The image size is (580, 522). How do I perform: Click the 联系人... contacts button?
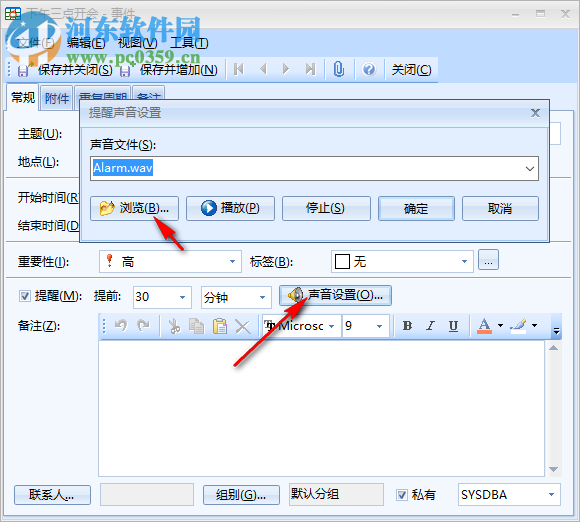[x=52, y=495]
